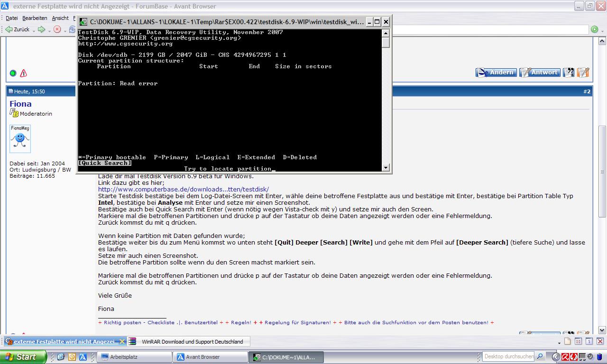Click the orange quick launch icon
The image size is (607, 364).
[x=72, y=357]
